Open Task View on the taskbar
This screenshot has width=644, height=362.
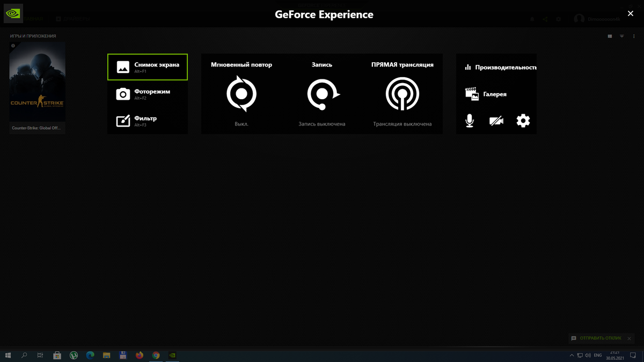pyautogui.click(x=40, y=355)
